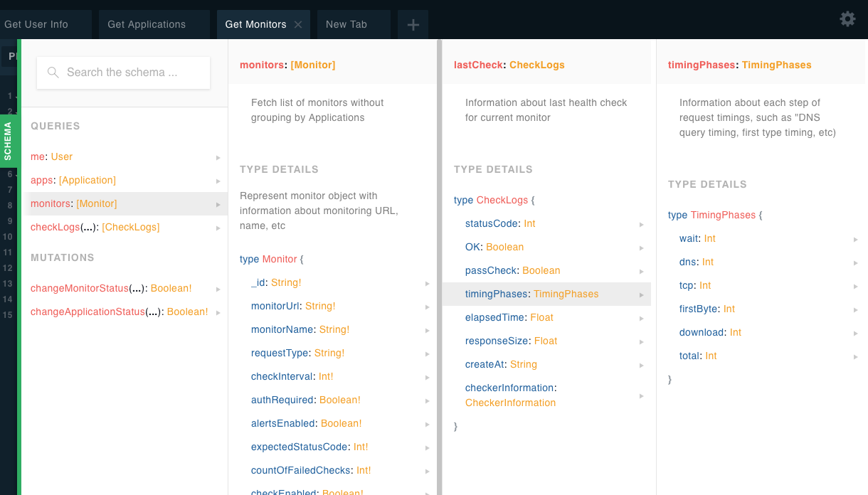The image size is (868, 495).
Task: Expand the firstByte field arrow
Action: tap(856, 309)
